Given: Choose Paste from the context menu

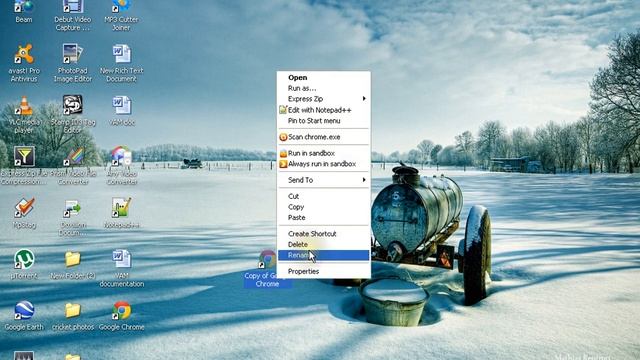Looking at the screenshot, I should [324, 218].
